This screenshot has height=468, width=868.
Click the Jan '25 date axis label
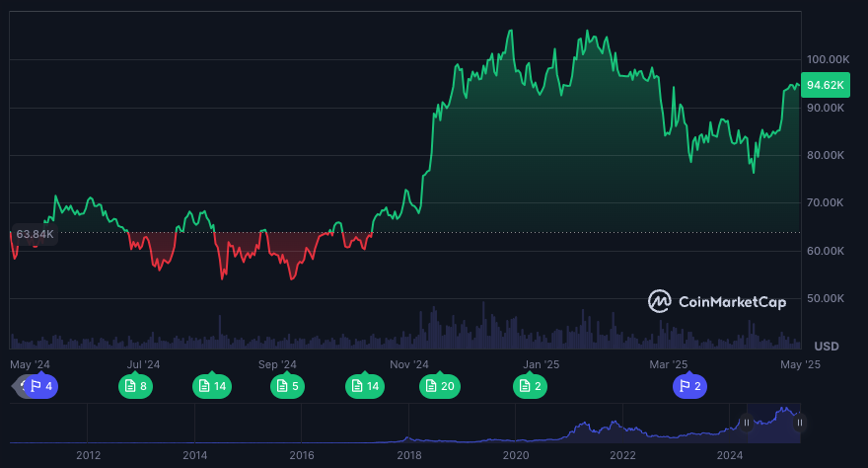tap(541, 364)
